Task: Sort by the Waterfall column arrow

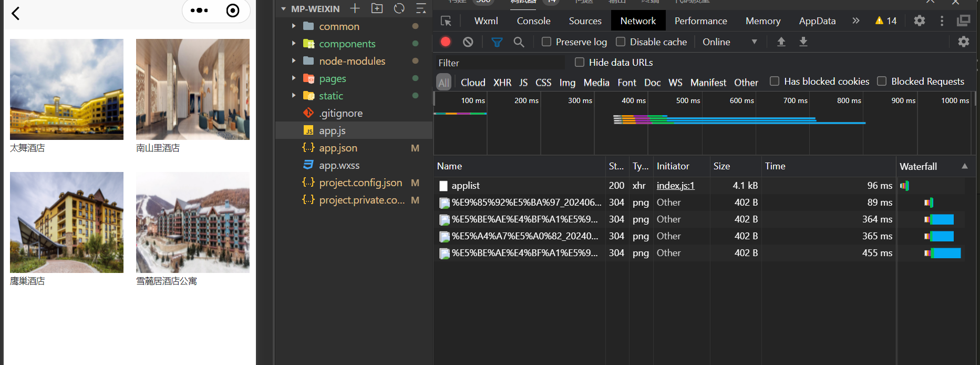Action: pyautogui.click(x=965, y=166)
